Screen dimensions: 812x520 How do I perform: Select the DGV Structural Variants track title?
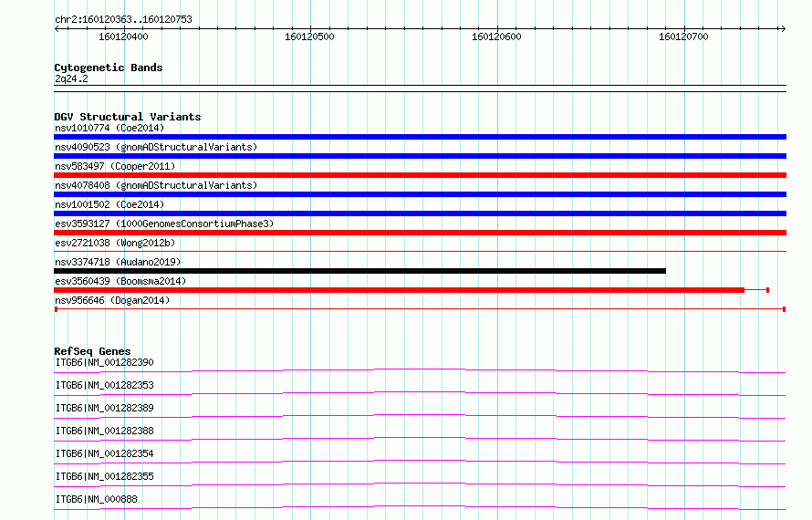(128, 117)
